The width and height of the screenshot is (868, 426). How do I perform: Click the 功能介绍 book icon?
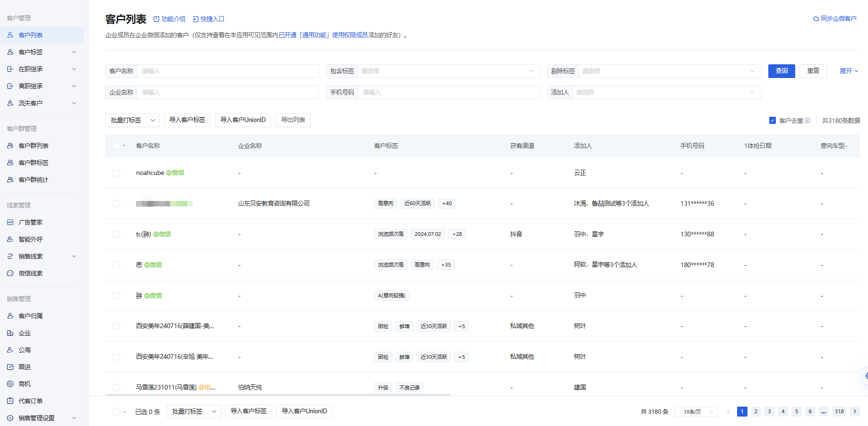point(156,19)
